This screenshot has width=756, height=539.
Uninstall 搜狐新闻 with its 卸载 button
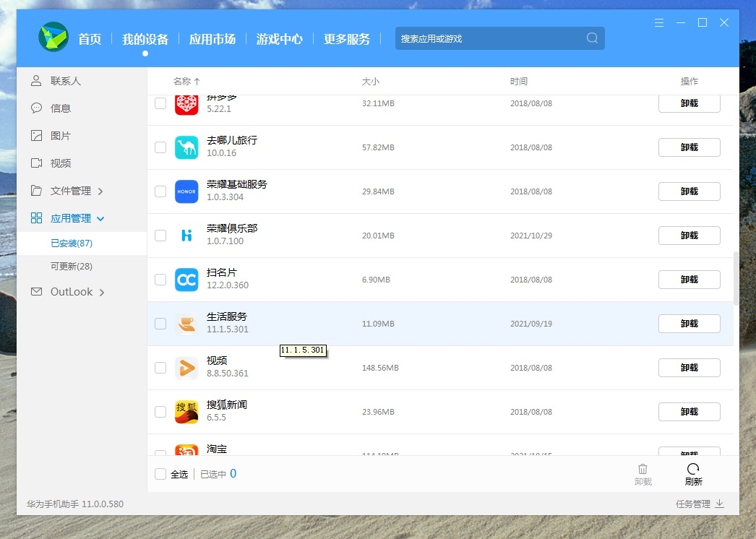(689, 412)
